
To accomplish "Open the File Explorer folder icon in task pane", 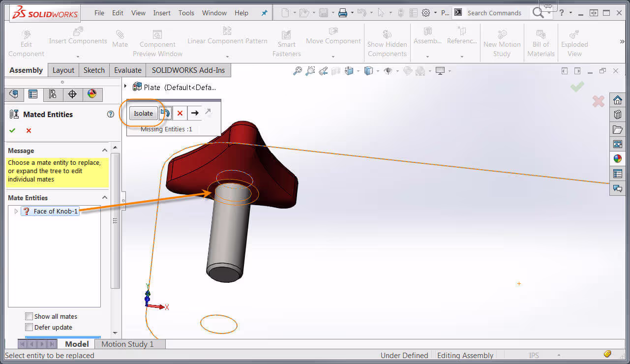I will click(618, 129).
